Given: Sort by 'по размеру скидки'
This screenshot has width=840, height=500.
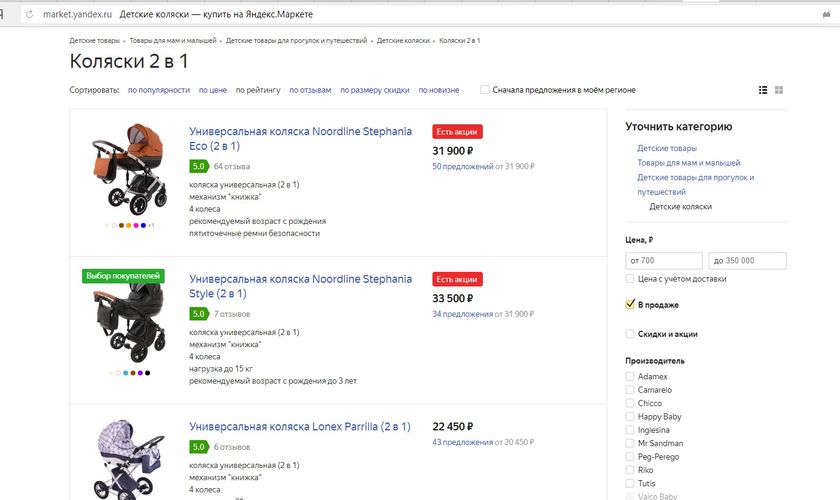Looking at the screenshot, I should 374,90.
